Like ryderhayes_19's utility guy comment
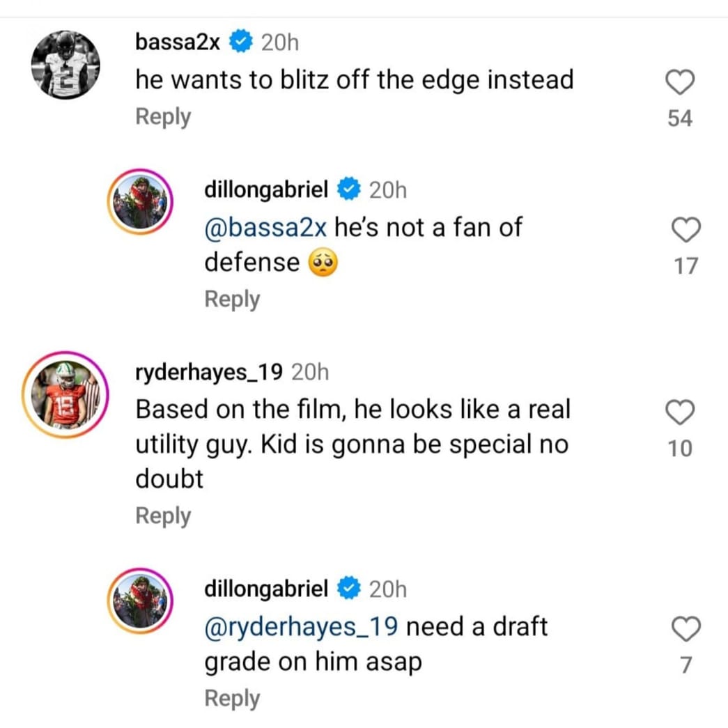Viewport: 728px width, 728px height. point(679,413)
